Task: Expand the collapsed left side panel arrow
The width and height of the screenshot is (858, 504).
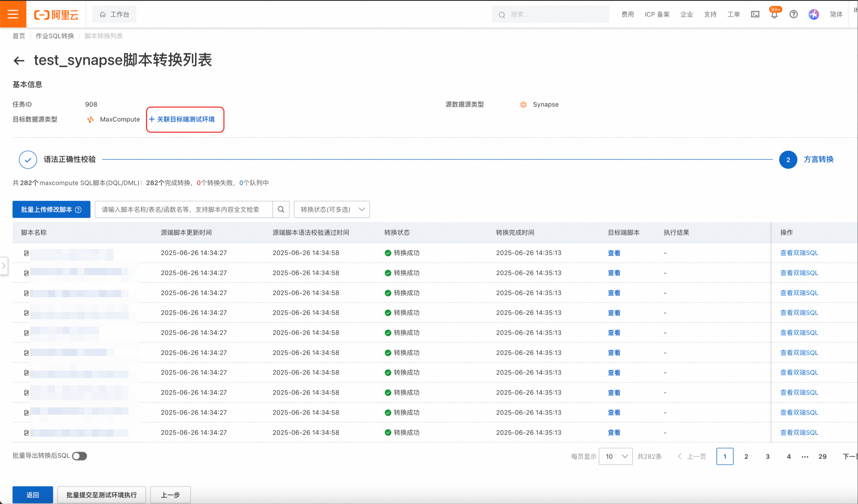Action: coord(4,266)
